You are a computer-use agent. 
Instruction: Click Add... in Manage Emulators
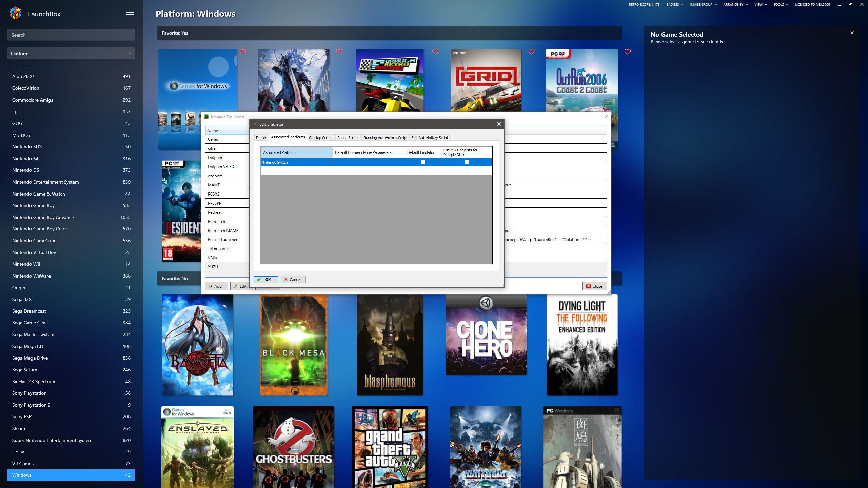coord(217,286)
